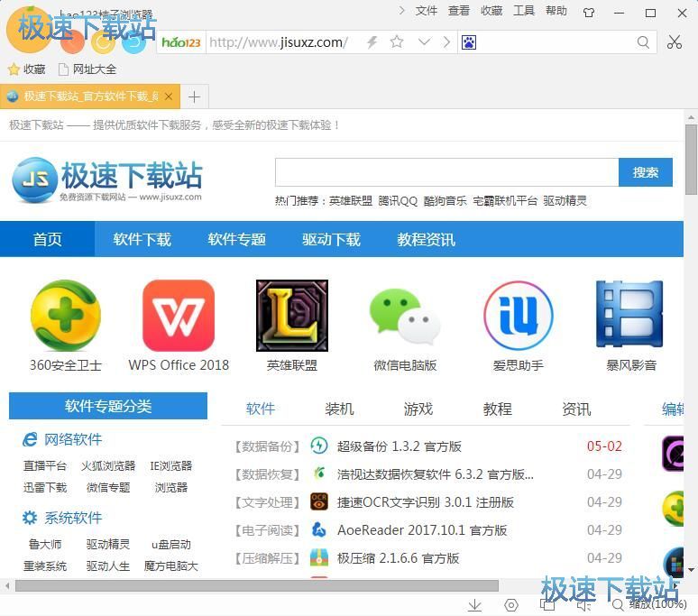
Task: Click the WPS Office 2018 icon
Action: pos(179,316)
